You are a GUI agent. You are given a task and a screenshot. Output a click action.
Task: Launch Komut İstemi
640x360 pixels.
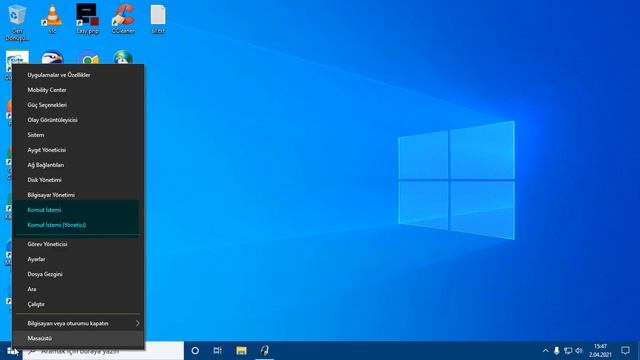[x=78, y=210]
